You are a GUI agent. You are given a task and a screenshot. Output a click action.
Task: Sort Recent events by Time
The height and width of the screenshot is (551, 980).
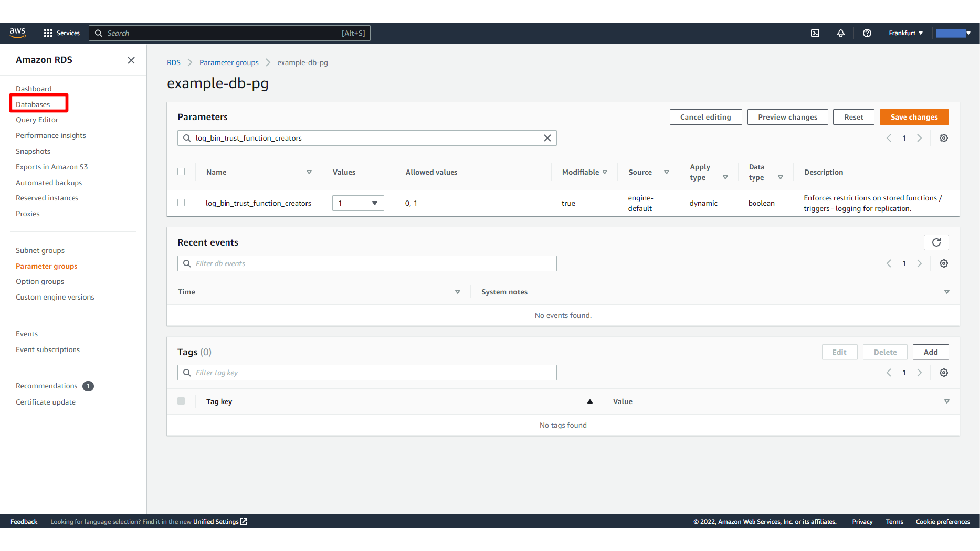point(458,292)
